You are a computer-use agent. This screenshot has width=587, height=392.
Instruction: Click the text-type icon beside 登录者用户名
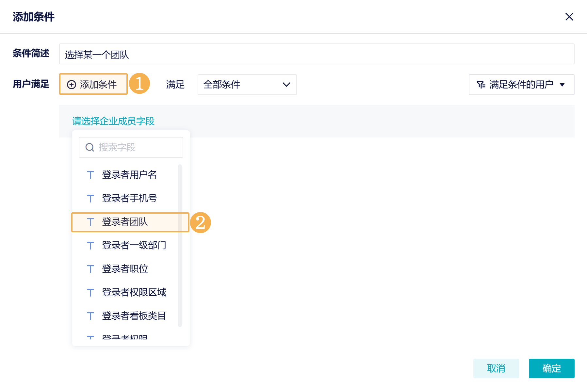coord(90,175)
